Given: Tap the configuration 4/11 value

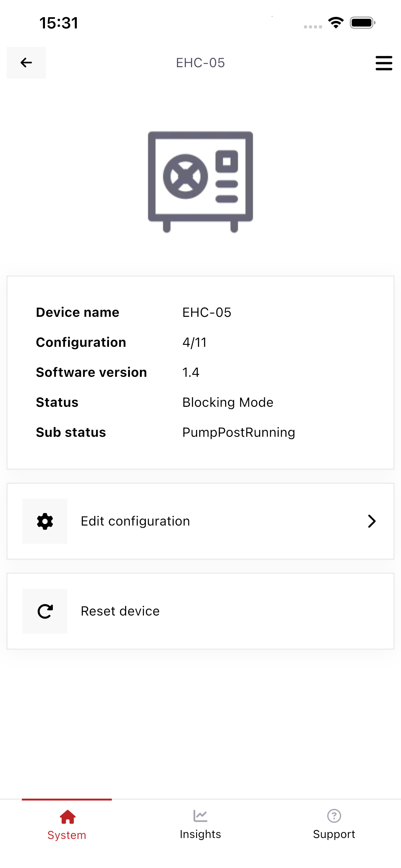Looking at the screenshot, I should coord(194,342).
